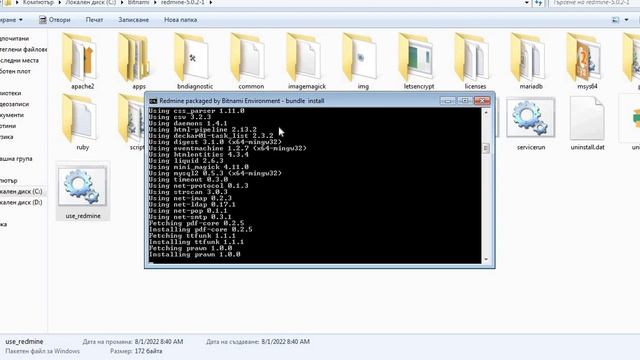The image size is (640, 360).
Task: Open the licenses folder
Action: 475,61
